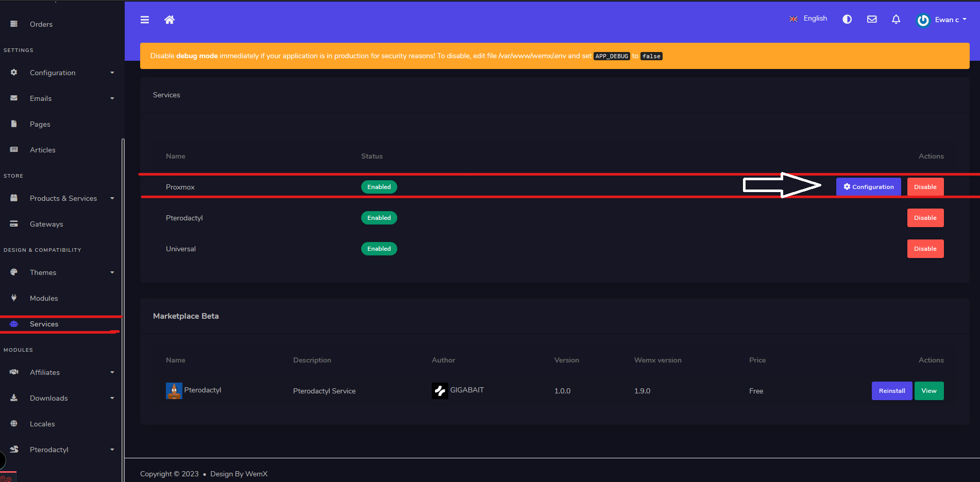Image resolution: width=980 pixels, height=482 pixels.
Task: Click the Services robot icon in sidebar
Action: (14, 323)
